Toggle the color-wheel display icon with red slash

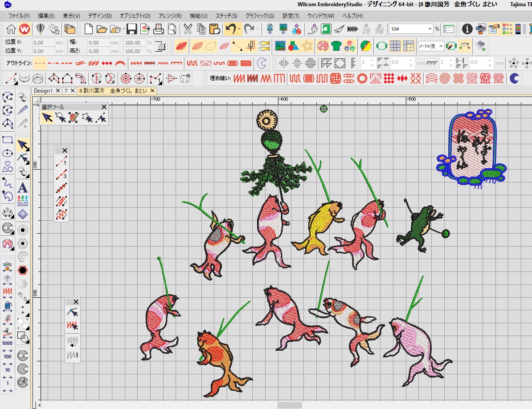(366, 46)
